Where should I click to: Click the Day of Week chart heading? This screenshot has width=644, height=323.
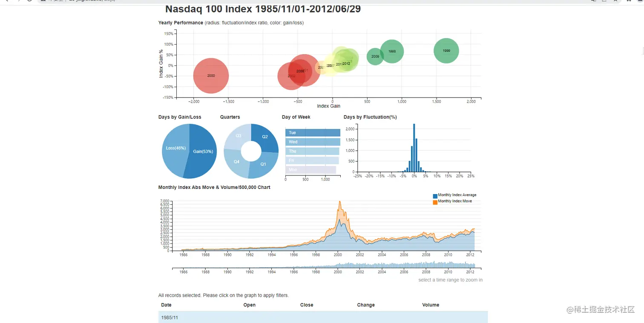(x=296, y=117)
